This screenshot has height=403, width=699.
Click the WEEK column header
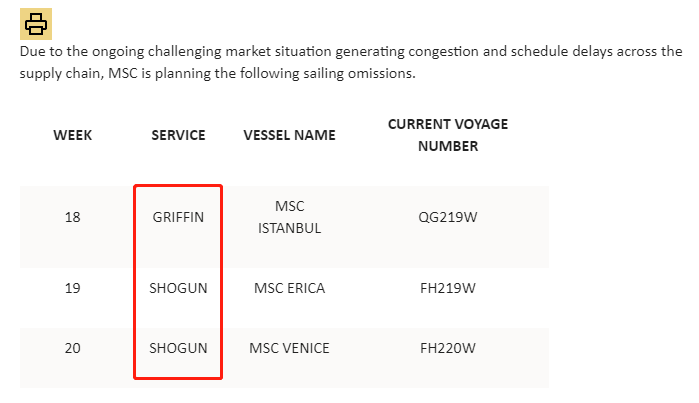tap(73, 135)
